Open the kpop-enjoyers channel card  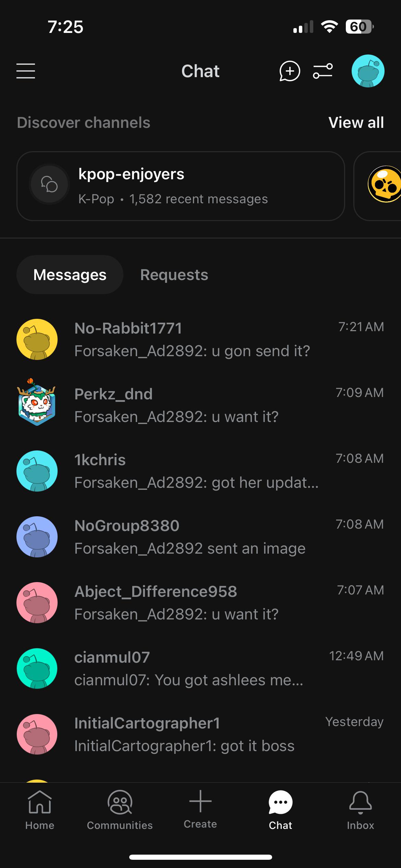click(x=181, y=186)
